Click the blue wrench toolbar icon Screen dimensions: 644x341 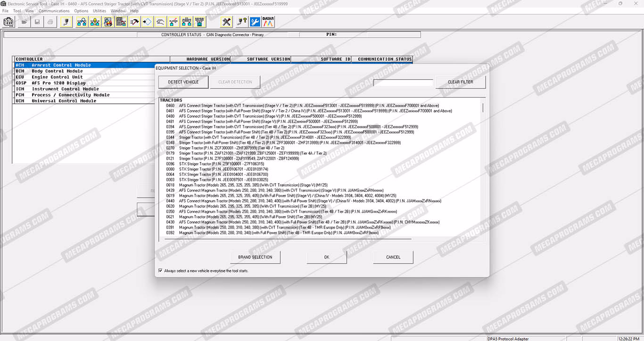(255, 22)
